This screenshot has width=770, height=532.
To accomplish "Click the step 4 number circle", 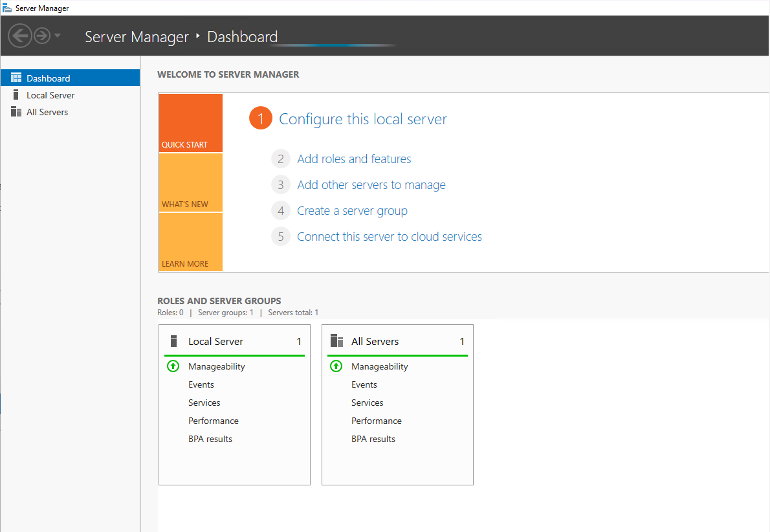I will [281, 211].
